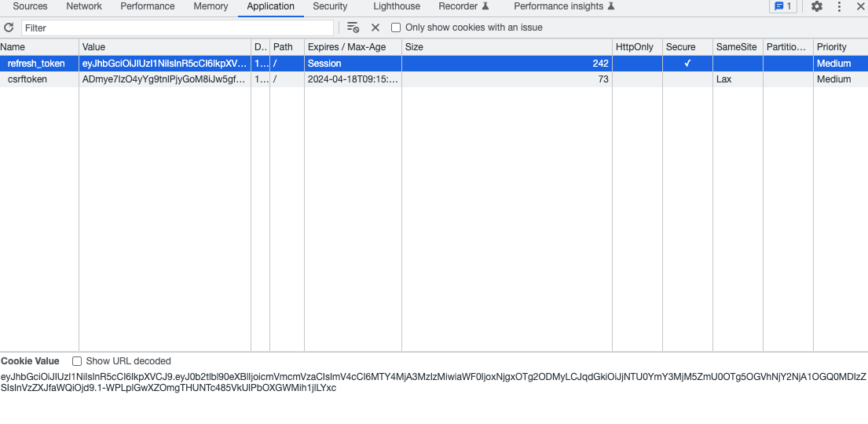The width and height of the screenshot is (868, 424).
Task: Open the Memory tab
Action: 211,6
